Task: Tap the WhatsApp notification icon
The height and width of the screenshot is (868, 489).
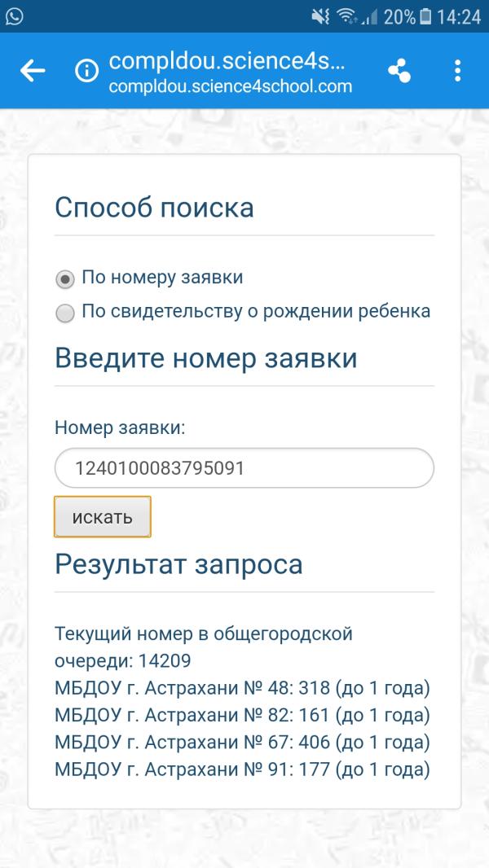Action: click(x=14, y=16)
